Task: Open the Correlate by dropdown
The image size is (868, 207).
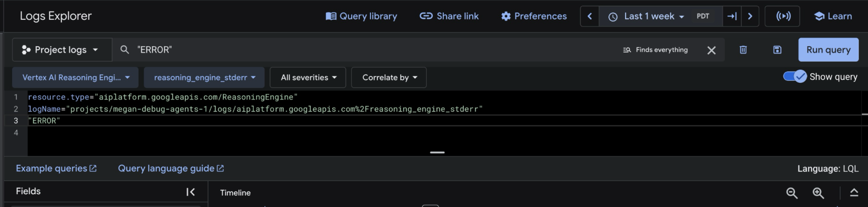Action: [x=389, y=78]
